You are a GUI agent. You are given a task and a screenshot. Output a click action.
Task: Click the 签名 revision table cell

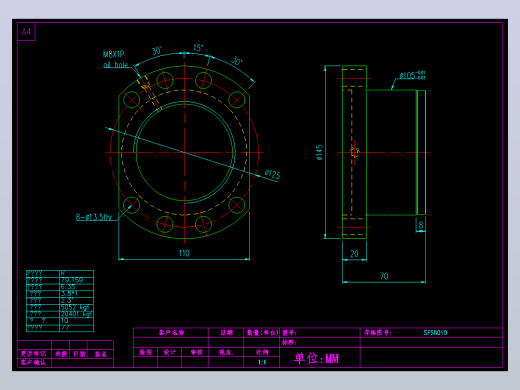[x=100, y=354]
